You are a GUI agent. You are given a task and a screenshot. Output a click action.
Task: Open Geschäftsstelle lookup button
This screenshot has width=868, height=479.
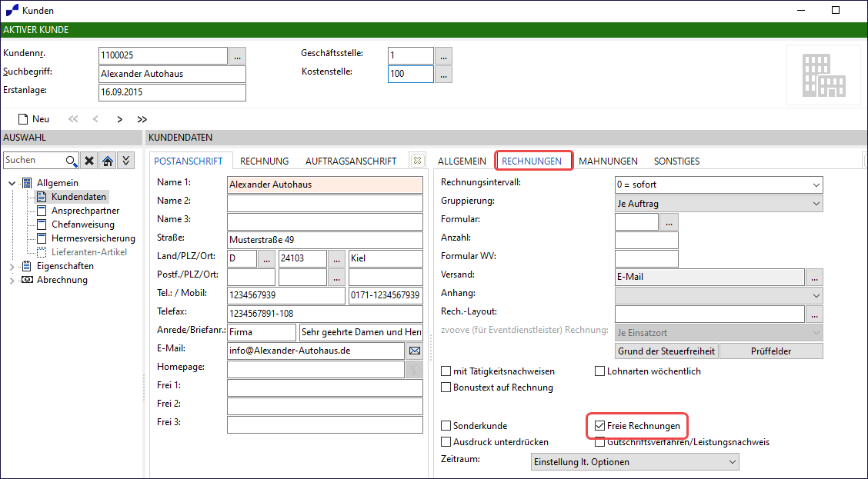click(x=443, y=55)
